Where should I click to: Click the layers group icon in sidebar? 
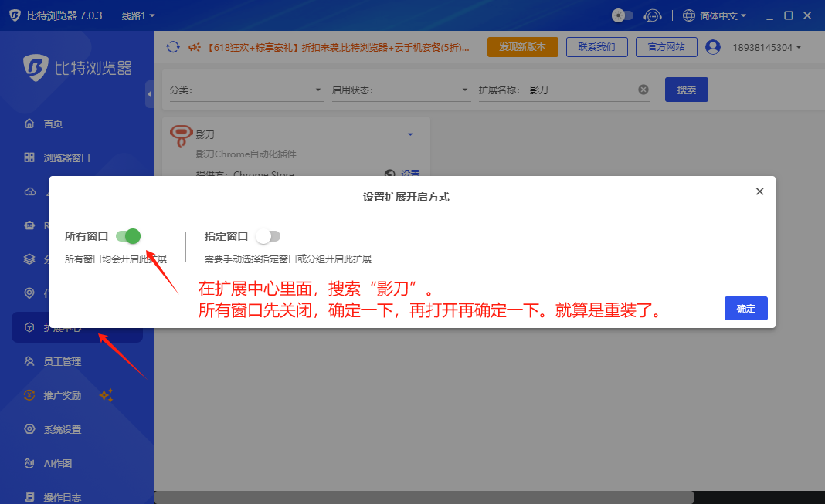[x=29, y=259]
